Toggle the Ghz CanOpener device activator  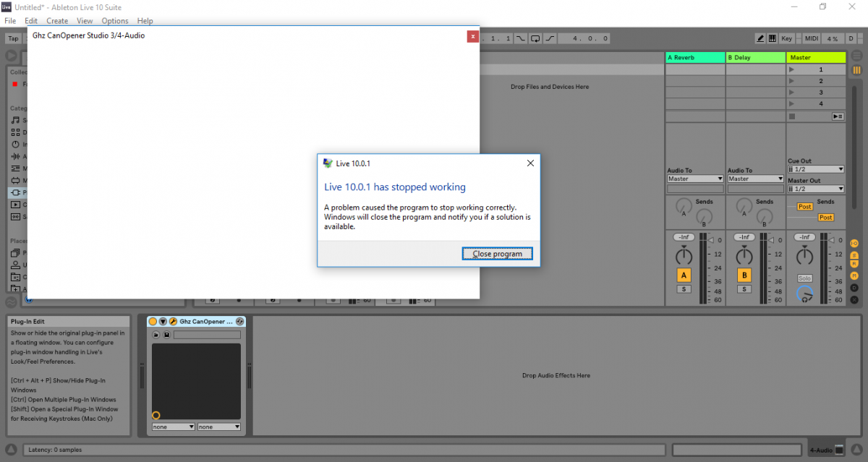[153, 321]
